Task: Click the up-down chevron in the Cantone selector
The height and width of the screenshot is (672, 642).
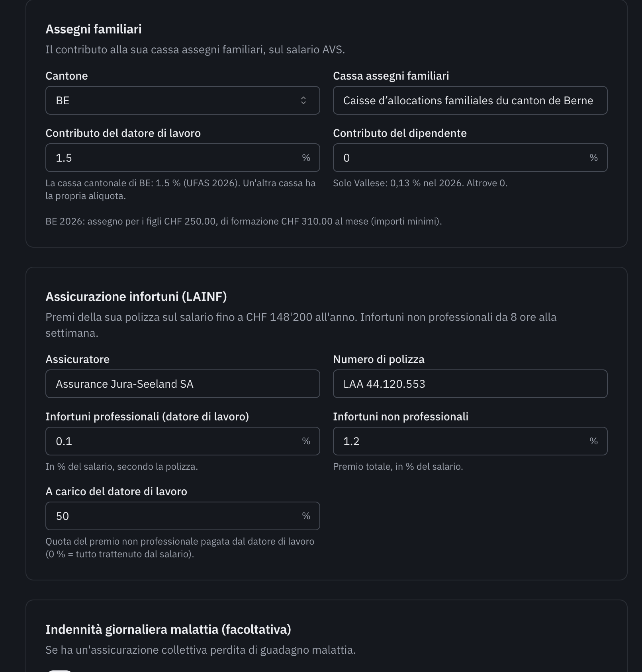Action: [303, 100]
